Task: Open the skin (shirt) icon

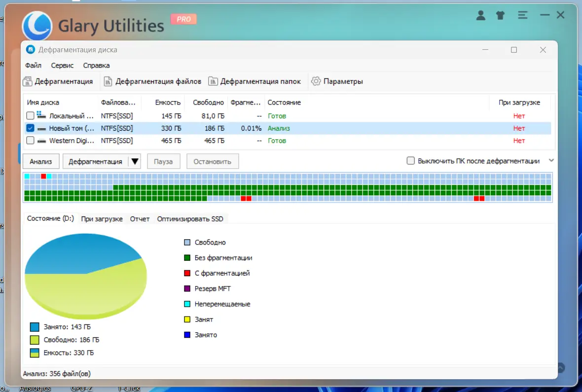Action: point(500,15)
